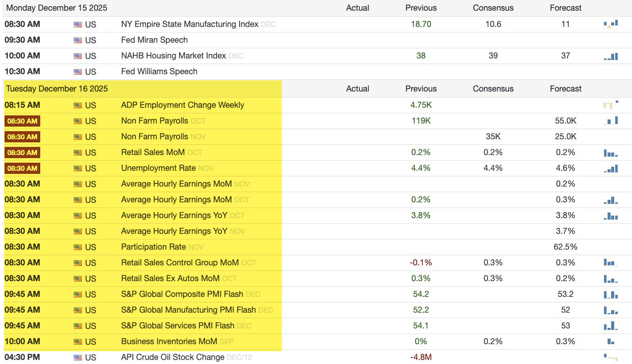
Task: Open mini chart for Average Hourly Earnings YoY OCT
Action: pos(611,216)
